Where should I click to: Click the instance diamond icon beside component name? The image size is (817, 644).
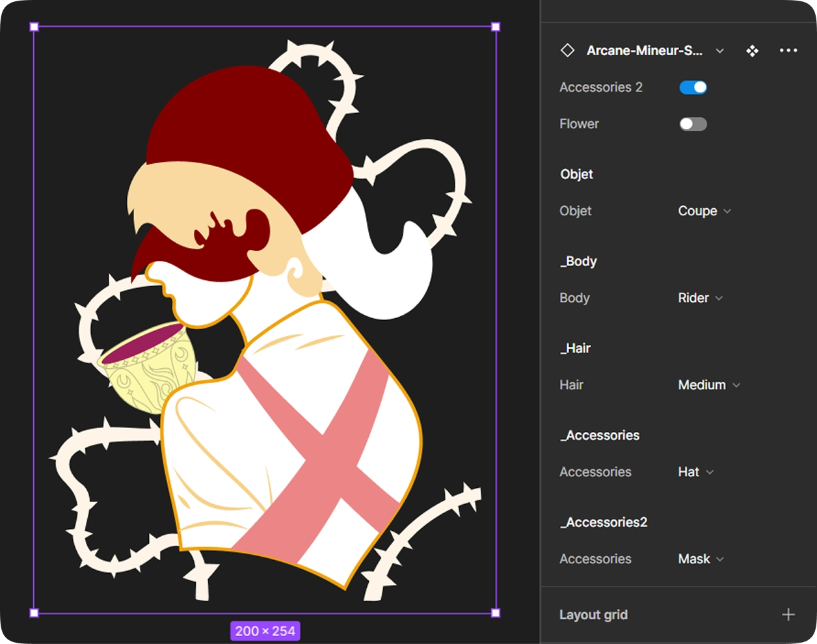567,51
